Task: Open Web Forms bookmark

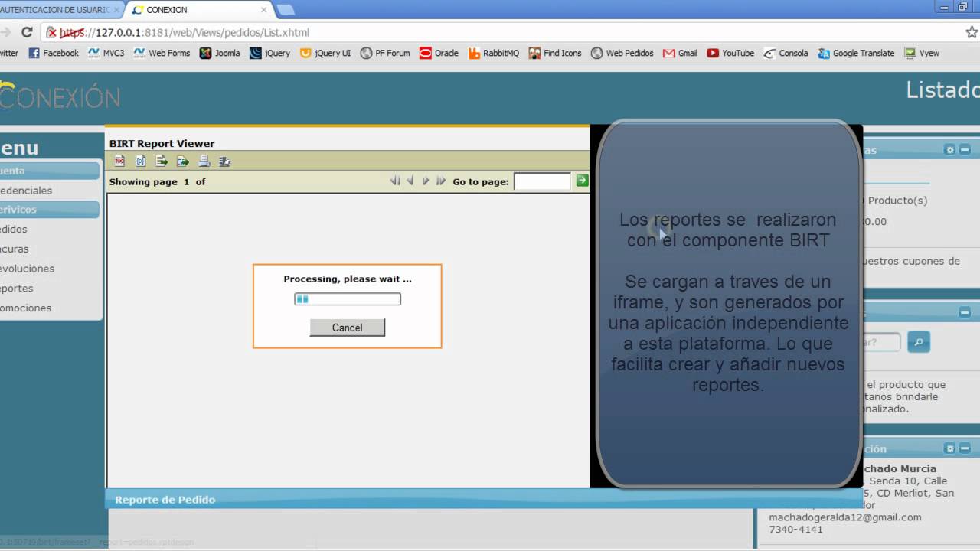Action: click(x=162, y=53)
